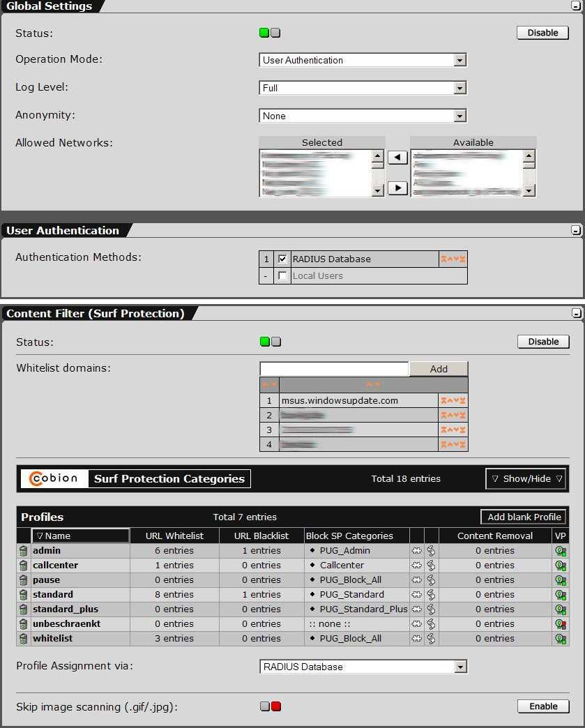This screenshot has width=585, height=728.
Task: Click the VP icon for the standard profile
Action: click(x=560, y=595)
